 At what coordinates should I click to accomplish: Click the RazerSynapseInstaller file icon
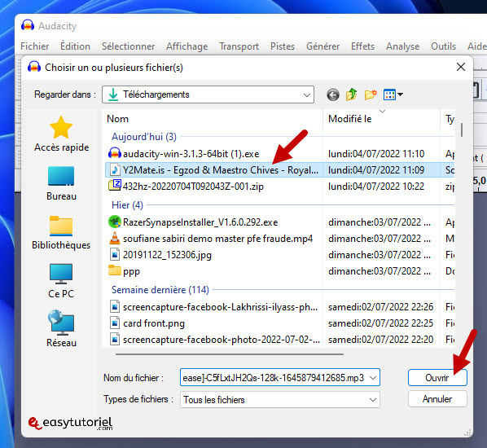tap(114, 222)
